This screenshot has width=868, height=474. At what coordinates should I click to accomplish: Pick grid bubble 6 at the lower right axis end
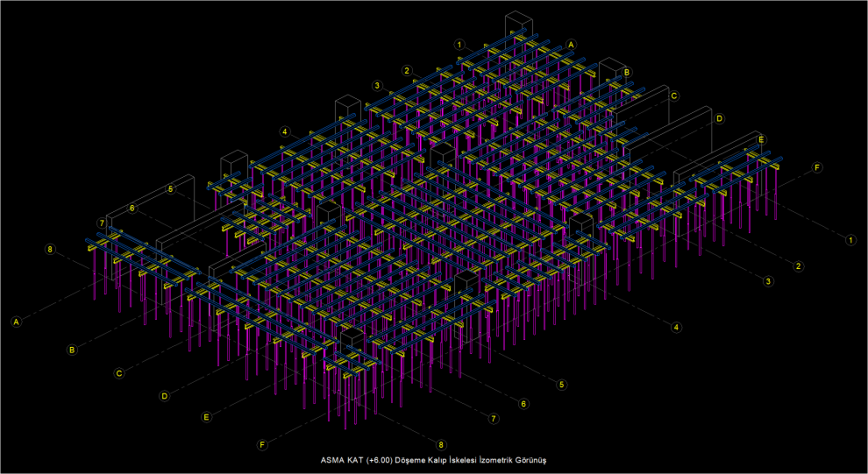523,404
